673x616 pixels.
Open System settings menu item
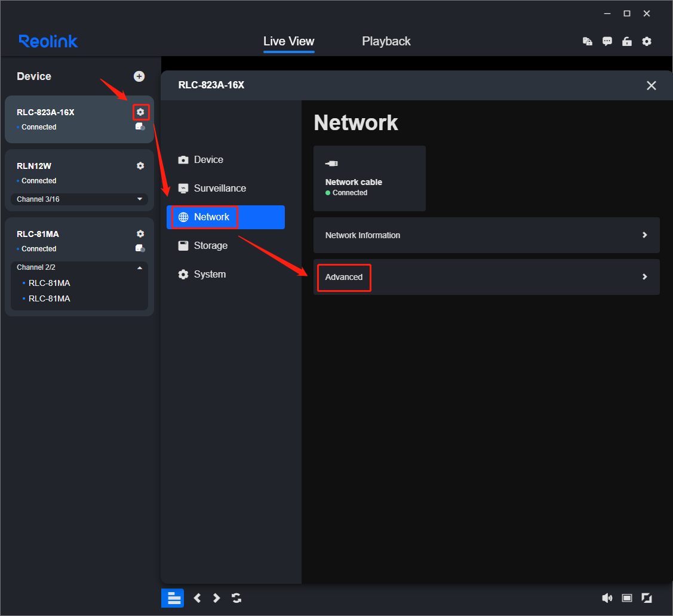tap(225, 275)
